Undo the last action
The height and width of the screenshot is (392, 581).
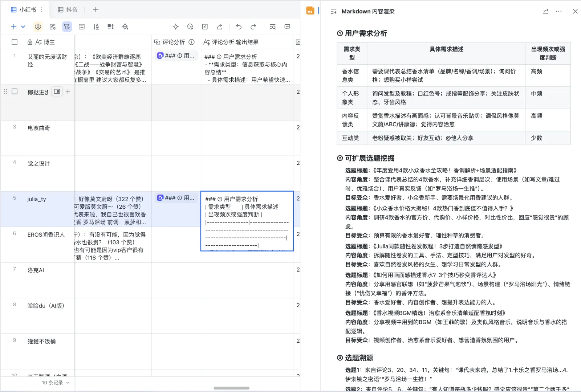point(239,26)
